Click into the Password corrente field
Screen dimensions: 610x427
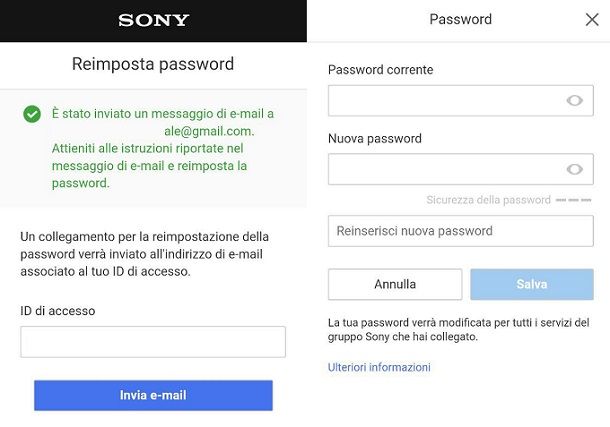pyautogui.click(x=461, y=100)
